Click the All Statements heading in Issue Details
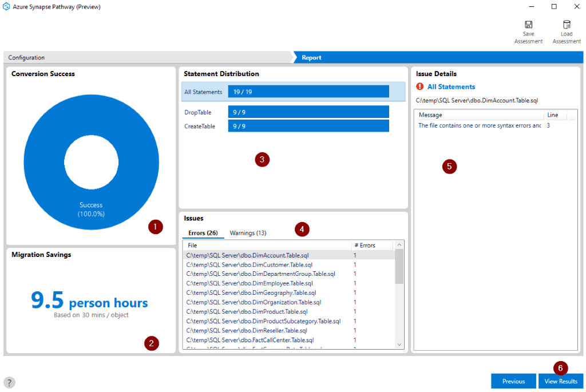 pyautogui.click(x=451, y=86)
